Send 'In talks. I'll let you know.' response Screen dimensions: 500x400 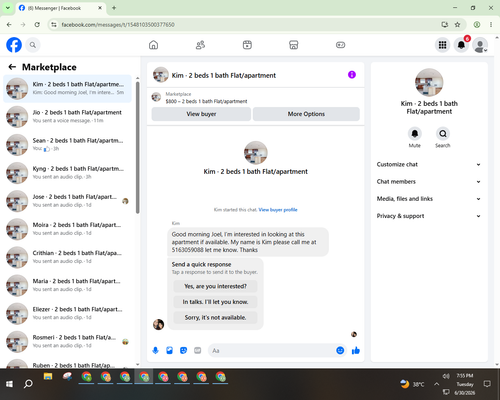point(215,302)
